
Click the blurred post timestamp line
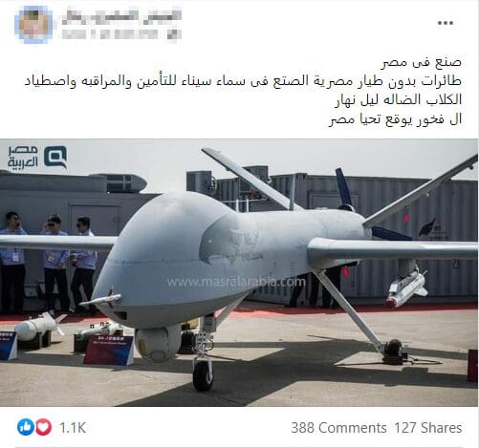pyautogui.click(x=121, y=34)
